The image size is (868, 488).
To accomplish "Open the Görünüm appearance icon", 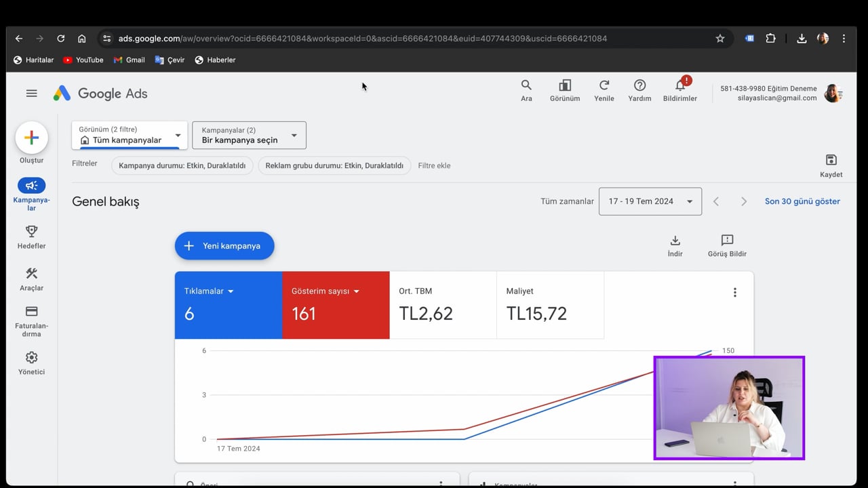I will click(565, 90).
